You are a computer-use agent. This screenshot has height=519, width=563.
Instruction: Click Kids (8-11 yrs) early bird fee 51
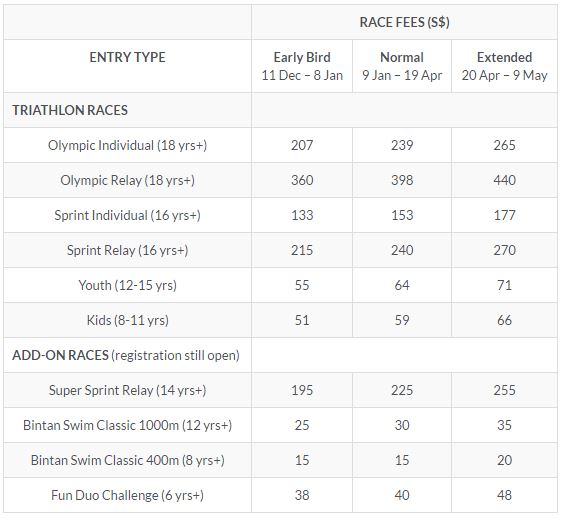(x=302, y=320)
